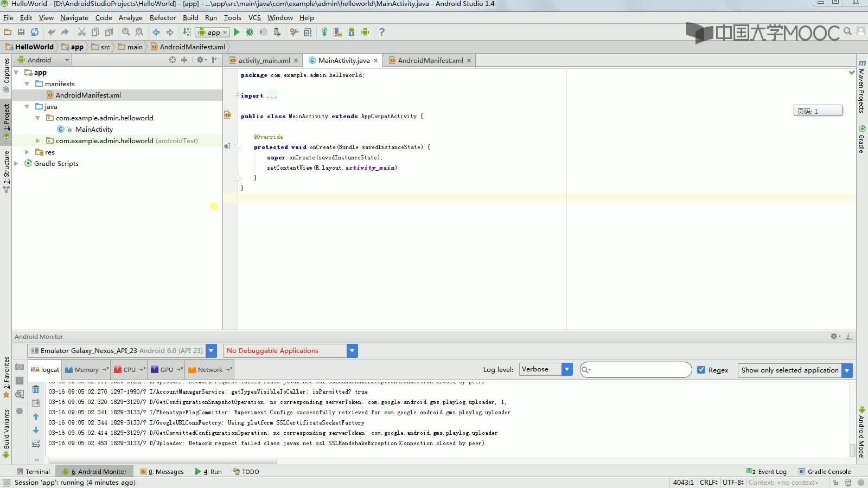Click the Paste toolbar icon
The height and width of the screenshot is (488, 868).
click(109, 32)
